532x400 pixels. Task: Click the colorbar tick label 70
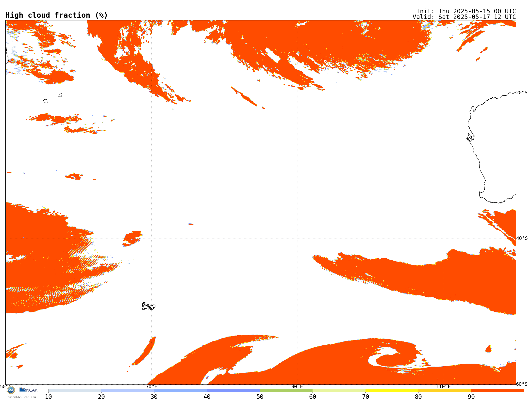click(x=366, y=397)
